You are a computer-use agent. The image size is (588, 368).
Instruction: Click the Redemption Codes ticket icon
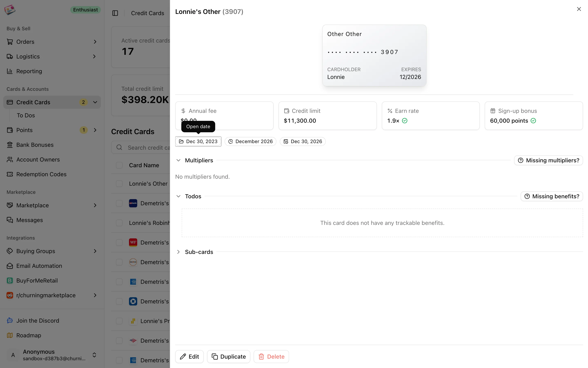(x=10, y=174)
